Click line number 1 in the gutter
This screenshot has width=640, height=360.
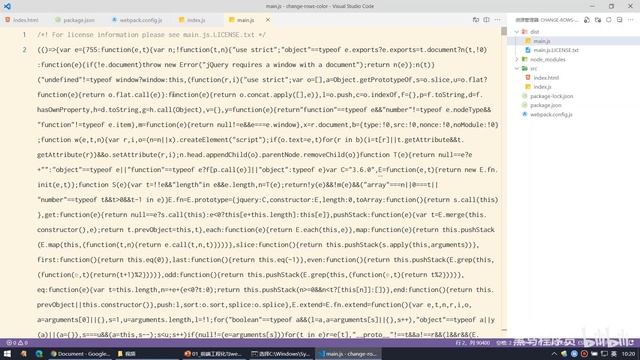(24, 35)
